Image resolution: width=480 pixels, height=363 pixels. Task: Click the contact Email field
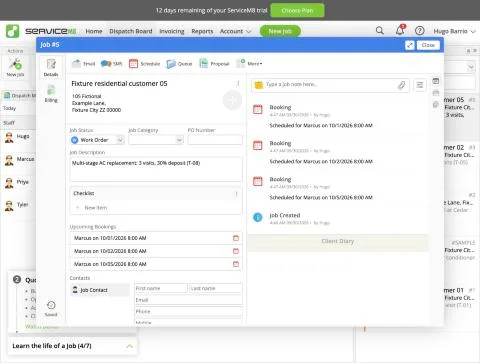[x=188, y=300]
